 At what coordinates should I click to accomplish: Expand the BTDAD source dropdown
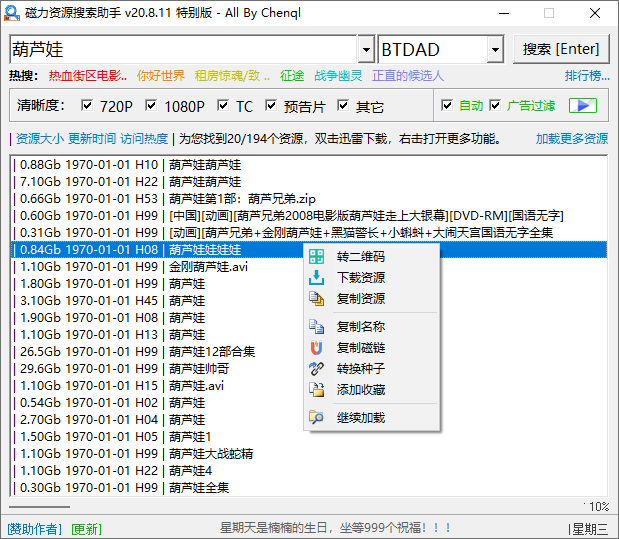[x=495, y=49]
